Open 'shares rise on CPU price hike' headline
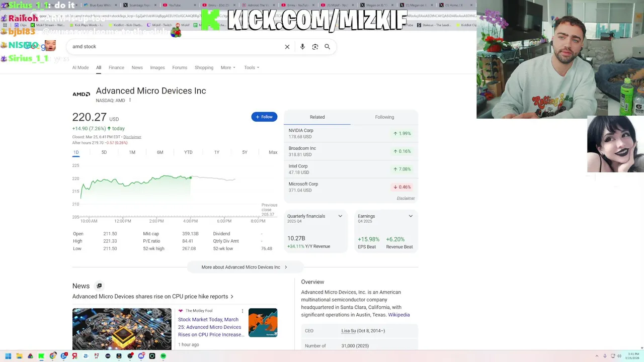The image size is (644, 362). pyautogui.click(x=153, y=297)
